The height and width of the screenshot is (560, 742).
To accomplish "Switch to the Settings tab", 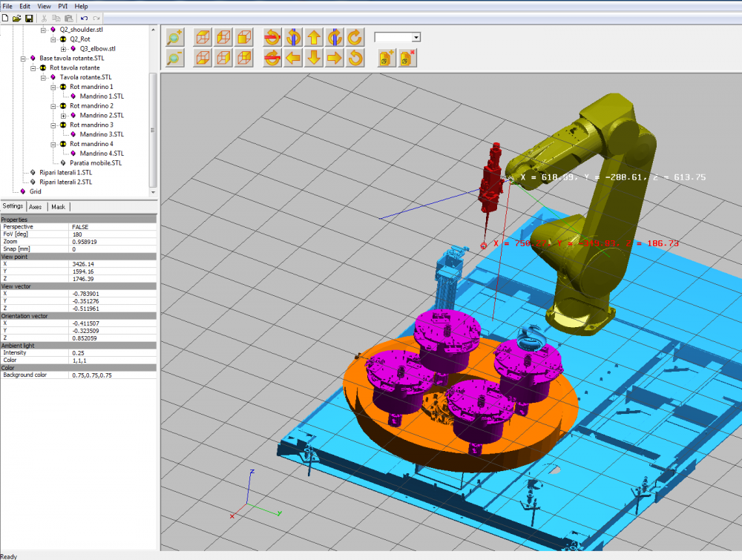I will pos(13,206).
